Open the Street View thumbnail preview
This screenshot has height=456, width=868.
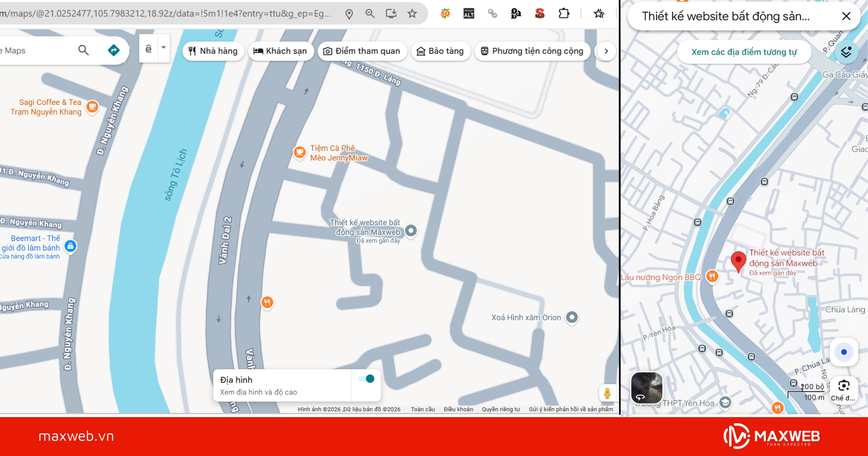click(646, 388)
